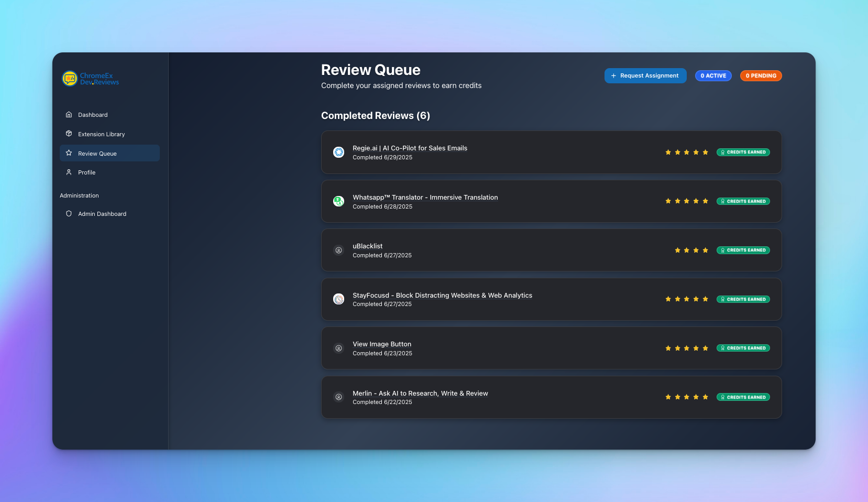This screenshot has width=868, height=502.
Task: Open the StayFocusd Block Distracting Websites link
Action: click(x=443, y=296)
